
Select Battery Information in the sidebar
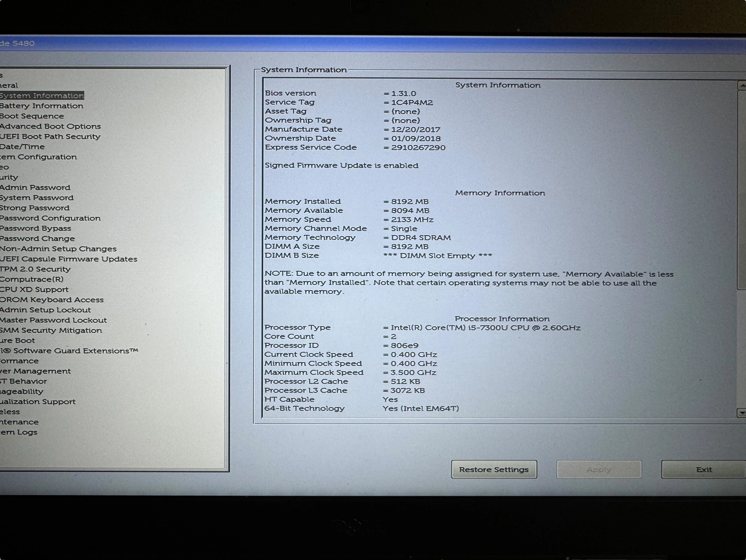pos(41,106)
